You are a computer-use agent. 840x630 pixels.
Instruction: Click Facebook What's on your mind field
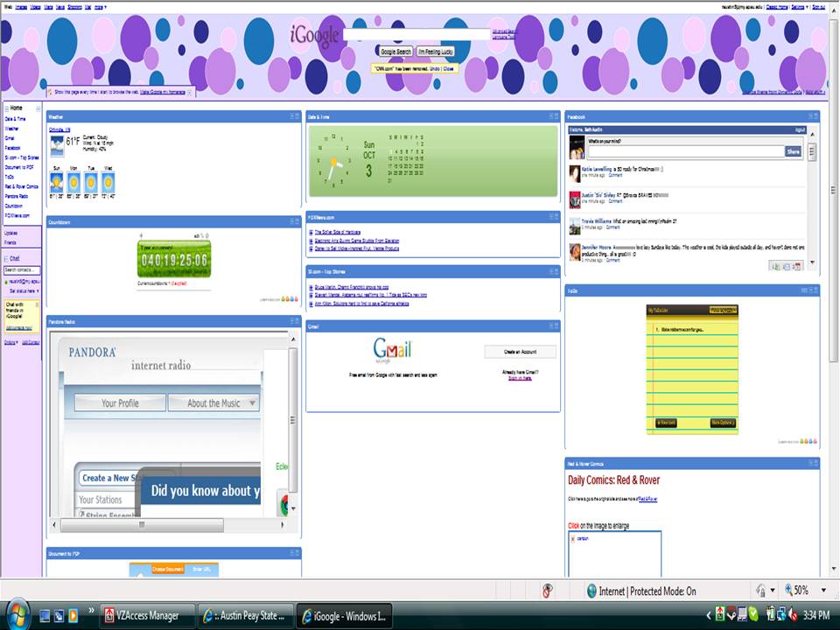686,151
